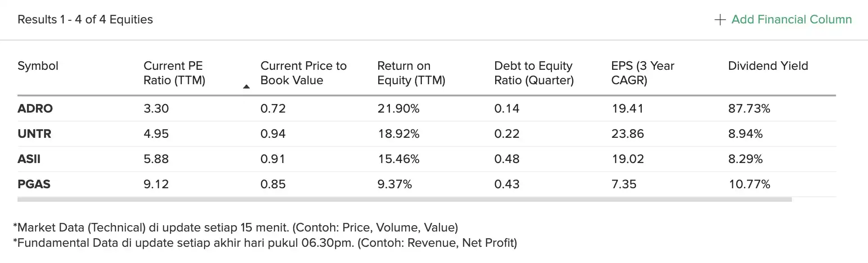Click the ascending sort arrow on Current PE Ratio
Screen dimensions: 868x263
point(246,86)
